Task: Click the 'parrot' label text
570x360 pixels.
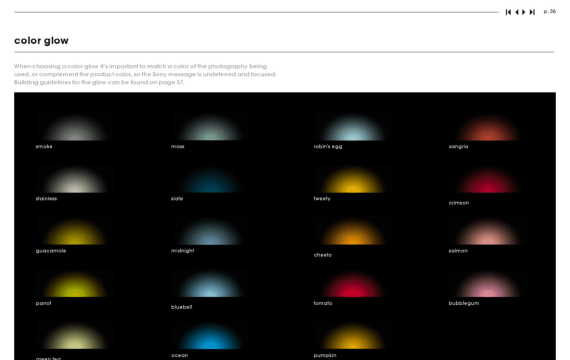Action: point(44,303)
